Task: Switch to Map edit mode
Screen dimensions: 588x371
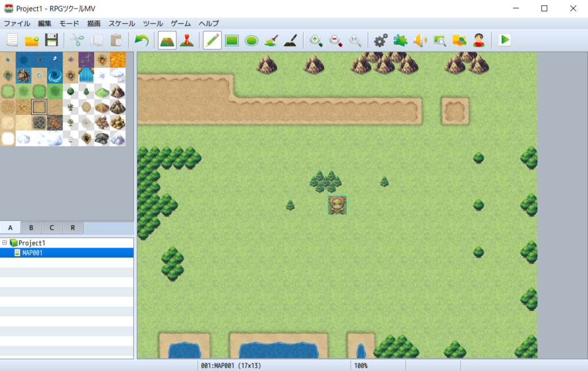Action: click(x=167, y=40)
